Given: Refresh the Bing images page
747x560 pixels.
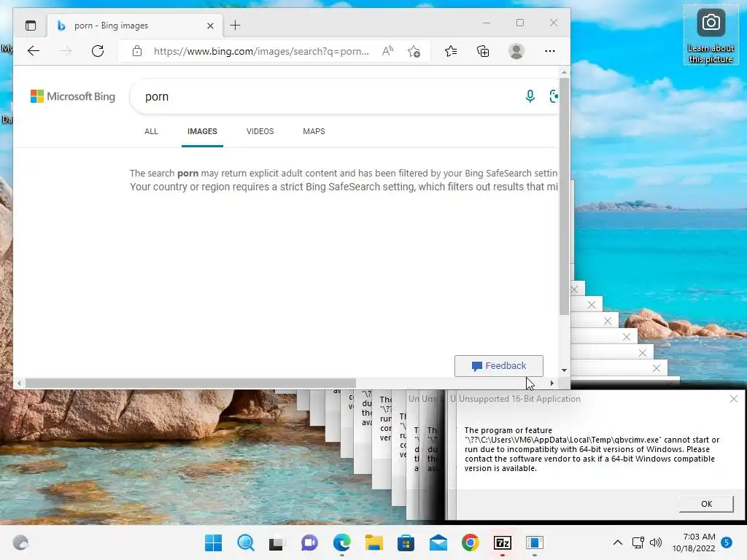Looking at the screenshot, I should coord(98,51).
